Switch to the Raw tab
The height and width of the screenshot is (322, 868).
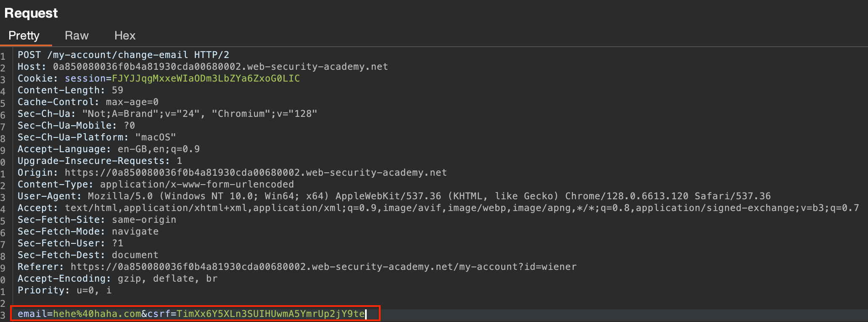click(77, 36)
